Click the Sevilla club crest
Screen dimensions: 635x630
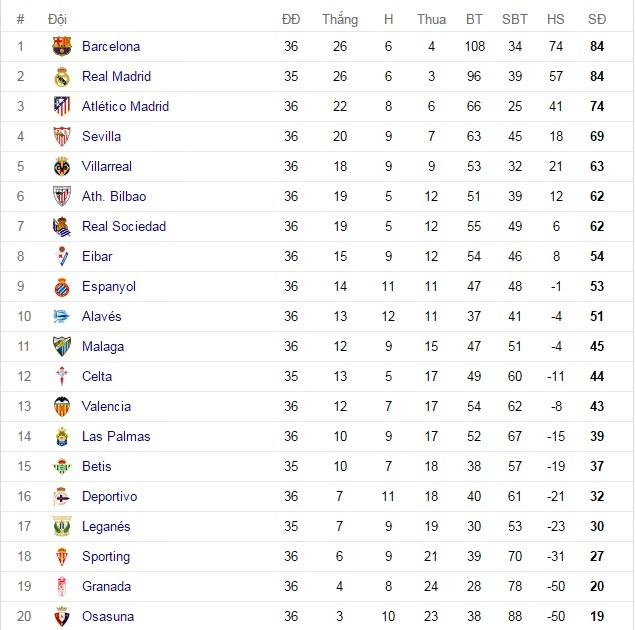click(62, 136)
